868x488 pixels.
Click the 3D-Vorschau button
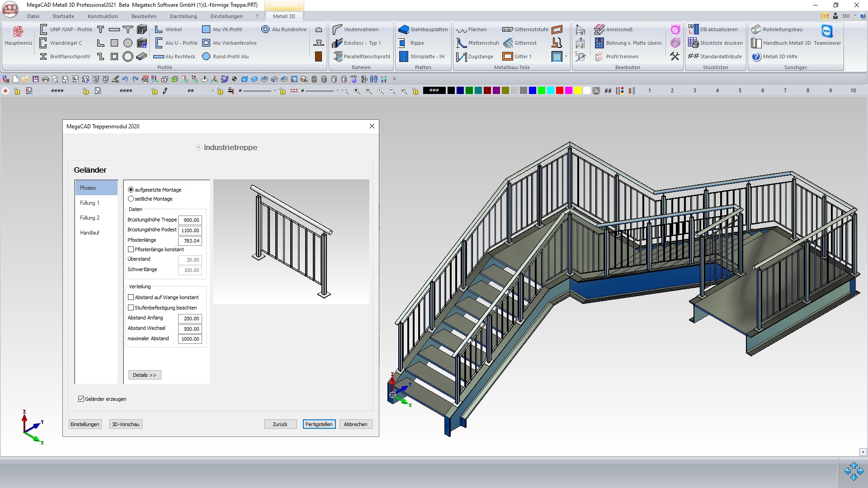pos(126,424)
